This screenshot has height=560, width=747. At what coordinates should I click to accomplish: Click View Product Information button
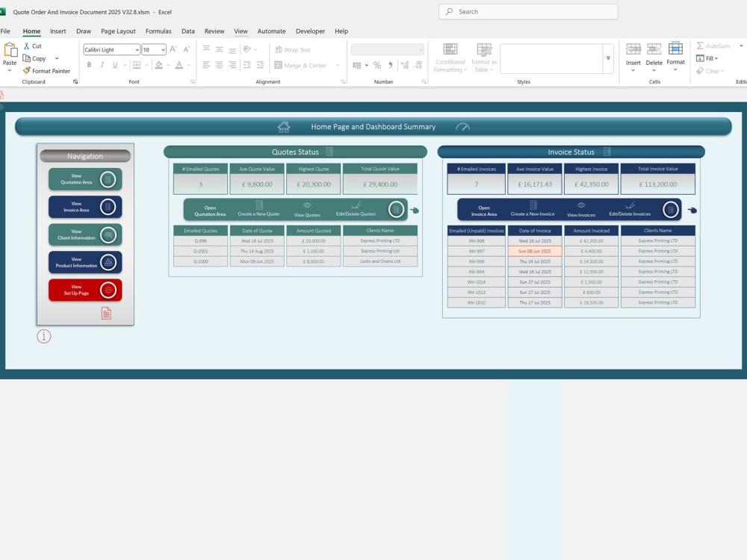pyautogui.click(x=85, y=262)
